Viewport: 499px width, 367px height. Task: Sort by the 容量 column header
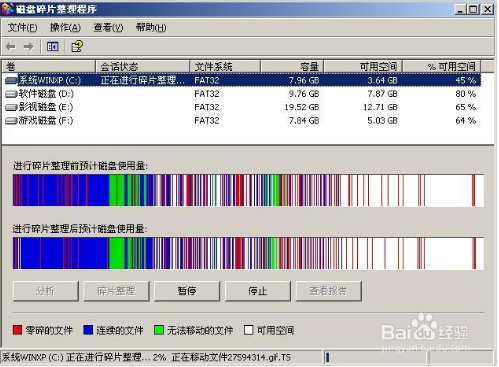(292, 67)
